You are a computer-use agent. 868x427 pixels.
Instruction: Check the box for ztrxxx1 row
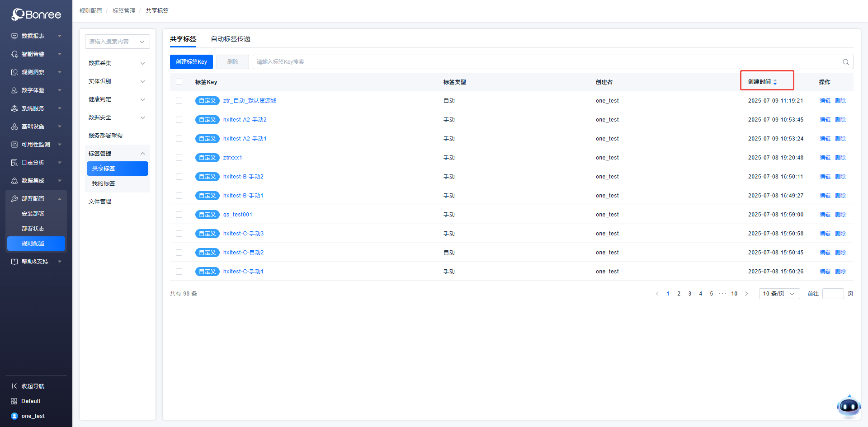179,158
